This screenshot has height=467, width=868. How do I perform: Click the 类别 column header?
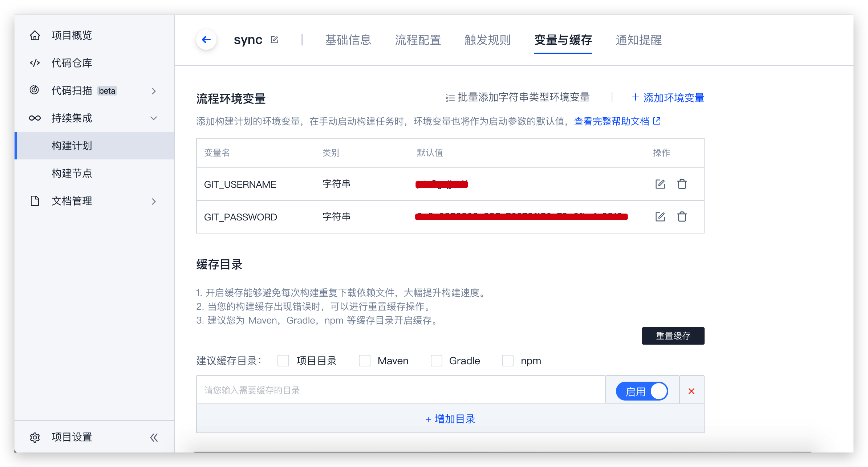click(x=331, y=153)
